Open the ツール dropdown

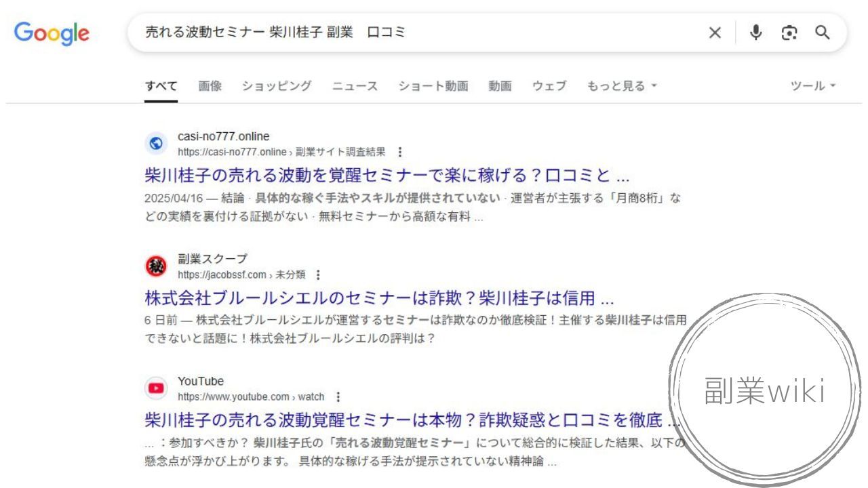point(813,86)
